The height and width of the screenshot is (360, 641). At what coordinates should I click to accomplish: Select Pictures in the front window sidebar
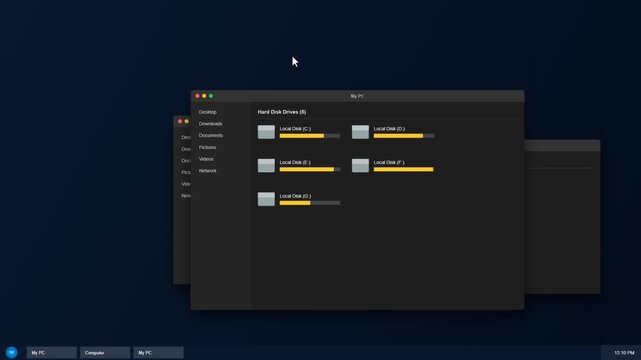[207, 147]
